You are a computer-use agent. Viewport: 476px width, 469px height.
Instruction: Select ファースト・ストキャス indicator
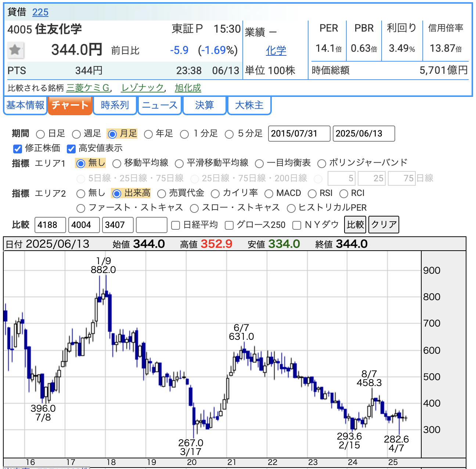click(x=80, y=208)
